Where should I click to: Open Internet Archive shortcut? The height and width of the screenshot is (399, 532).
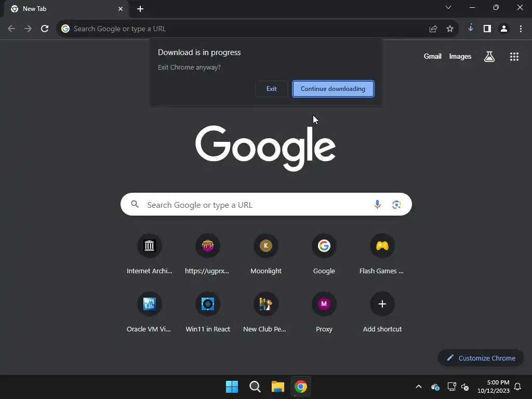coord(149,255)
